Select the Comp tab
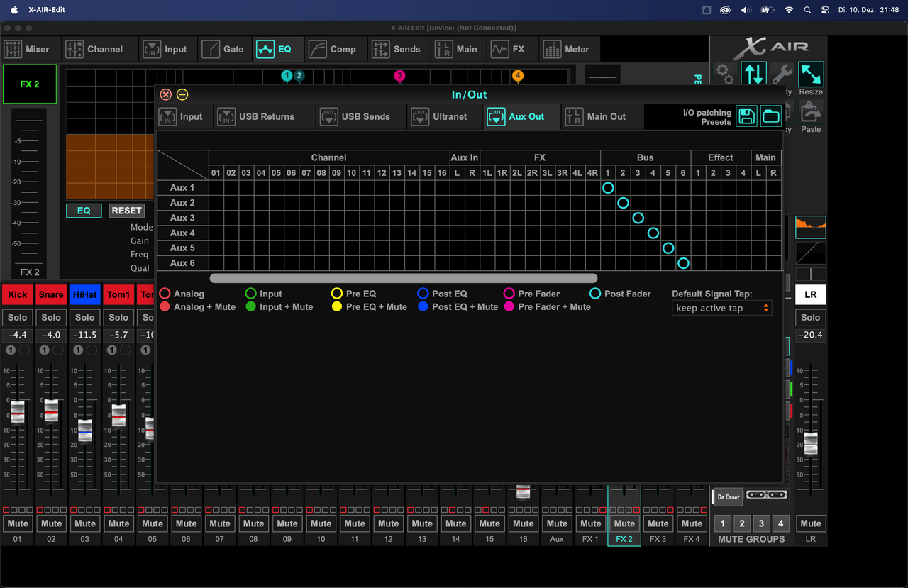The width and height of the screenshot is (908, 588). click(x=333, y=49)
